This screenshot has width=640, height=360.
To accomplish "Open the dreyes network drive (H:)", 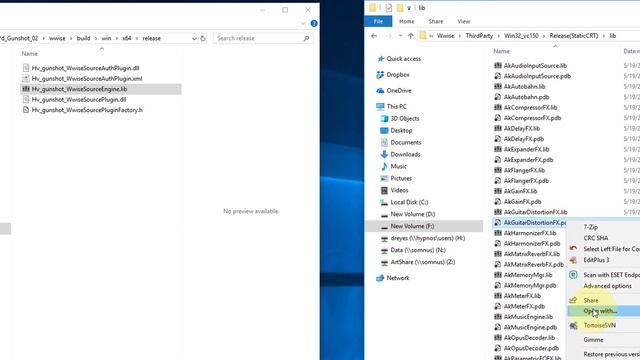I will coord(427,238).
